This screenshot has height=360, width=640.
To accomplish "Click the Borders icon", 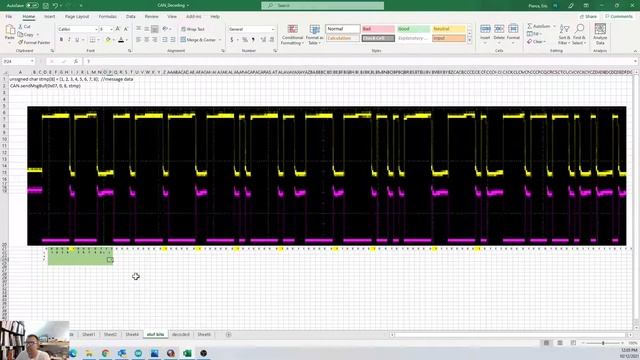I will click(x=93, y=40).
